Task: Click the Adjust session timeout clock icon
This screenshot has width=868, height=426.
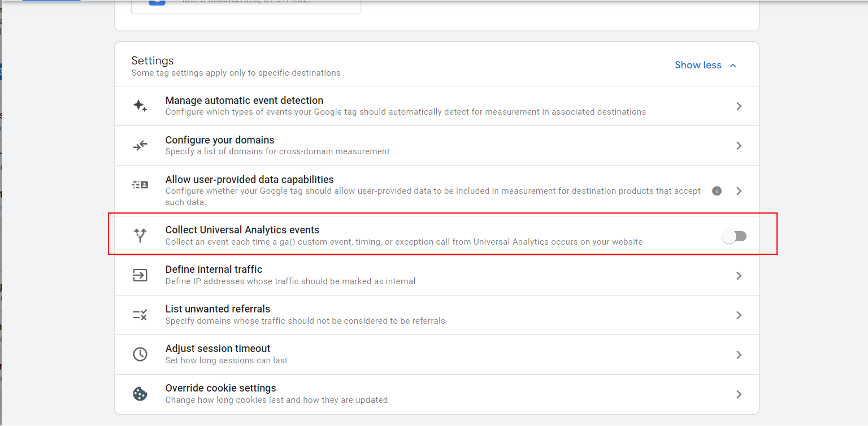Action: tap(140, 354)
